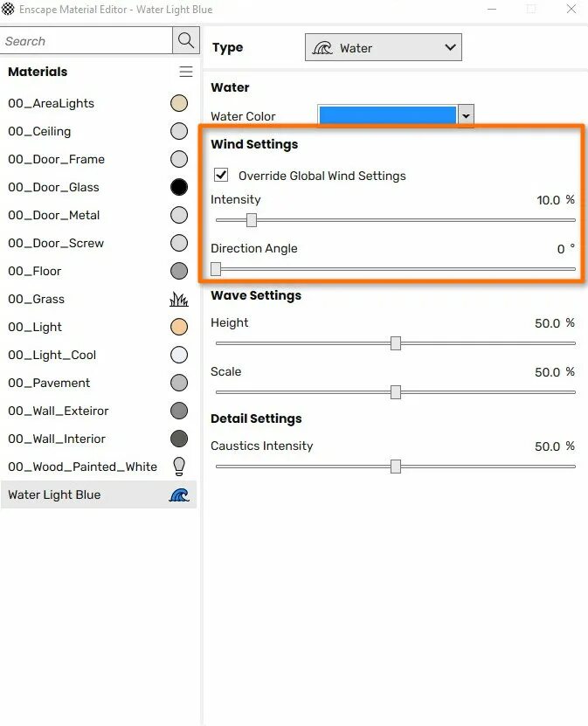Select the 00_Pavement material
This screenshot has height=726, width=588.
[x=98, y=383]
